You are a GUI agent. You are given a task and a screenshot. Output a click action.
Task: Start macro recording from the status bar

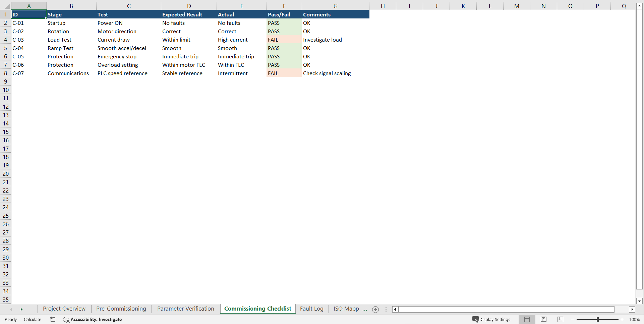point(53,319)
